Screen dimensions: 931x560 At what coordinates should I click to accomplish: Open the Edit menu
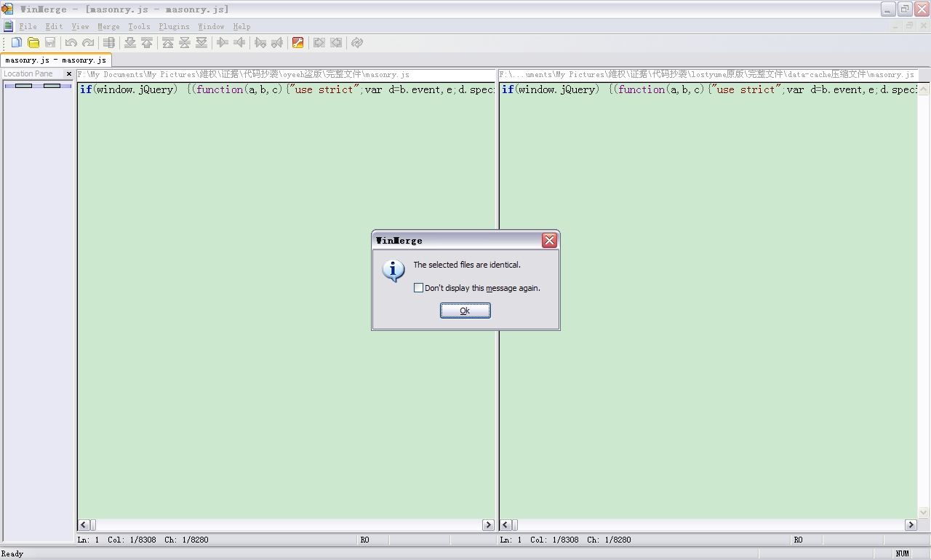[x=55, y=27]
